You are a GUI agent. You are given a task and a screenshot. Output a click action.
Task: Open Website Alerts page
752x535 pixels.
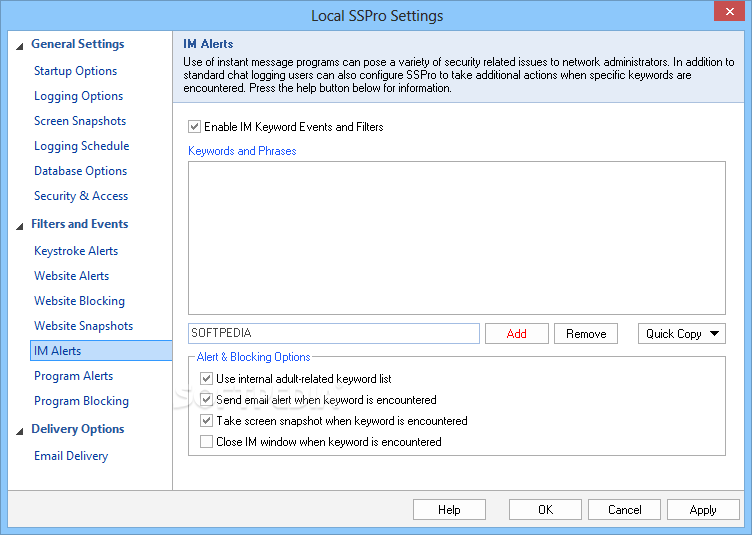[x=71, y=276]
